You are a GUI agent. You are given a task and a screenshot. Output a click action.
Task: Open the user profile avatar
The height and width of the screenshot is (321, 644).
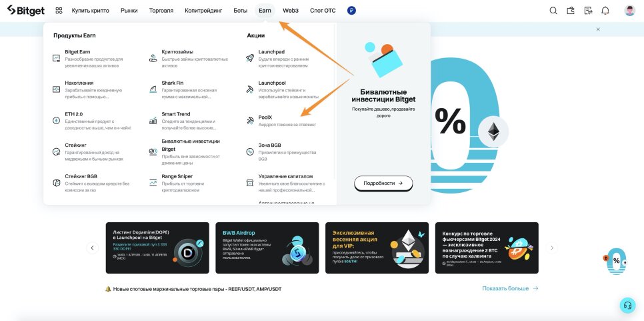point(629,11)
